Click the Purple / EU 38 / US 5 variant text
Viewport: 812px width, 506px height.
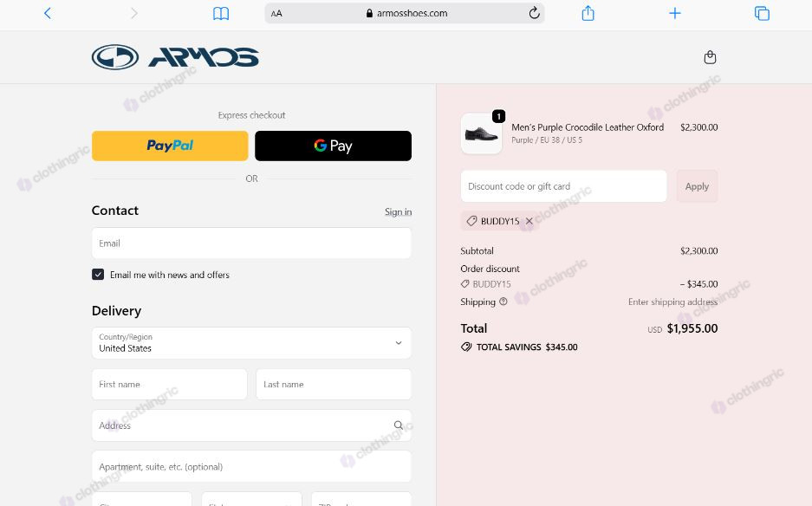tap(547, 140)
